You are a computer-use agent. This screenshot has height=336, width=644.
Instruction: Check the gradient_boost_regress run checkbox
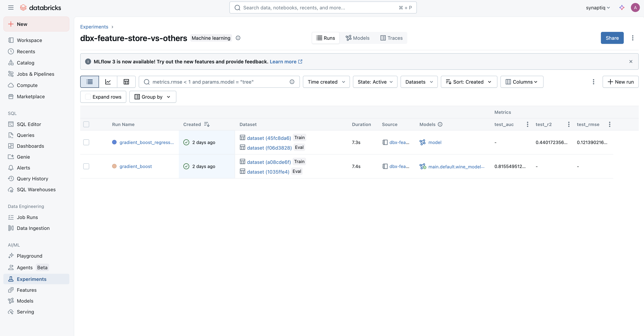(86, 142)
